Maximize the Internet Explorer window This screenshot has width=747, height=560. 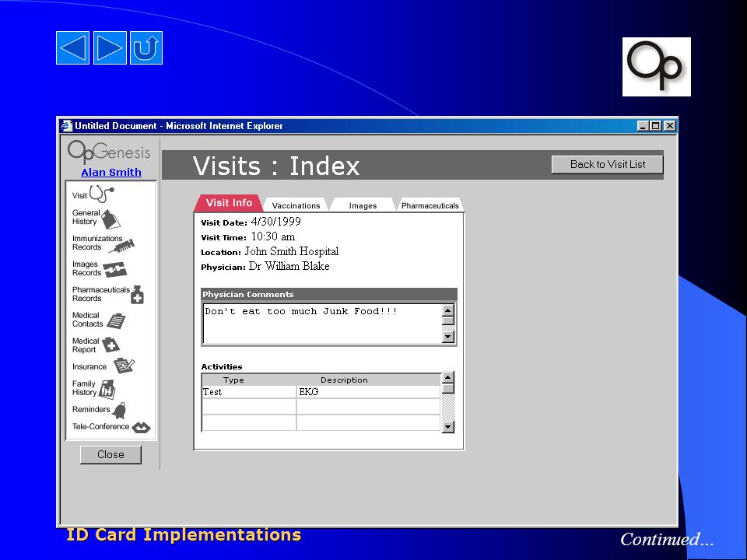(655, 126)
